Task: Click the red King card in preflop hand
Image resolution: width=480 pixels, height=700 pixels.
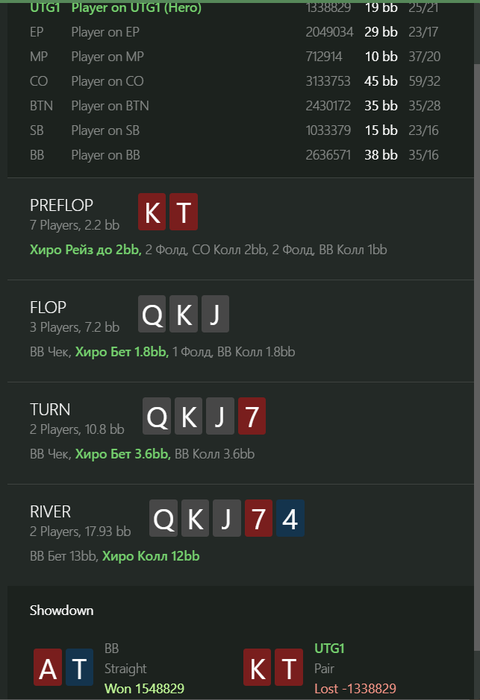Action: point(152,212)
